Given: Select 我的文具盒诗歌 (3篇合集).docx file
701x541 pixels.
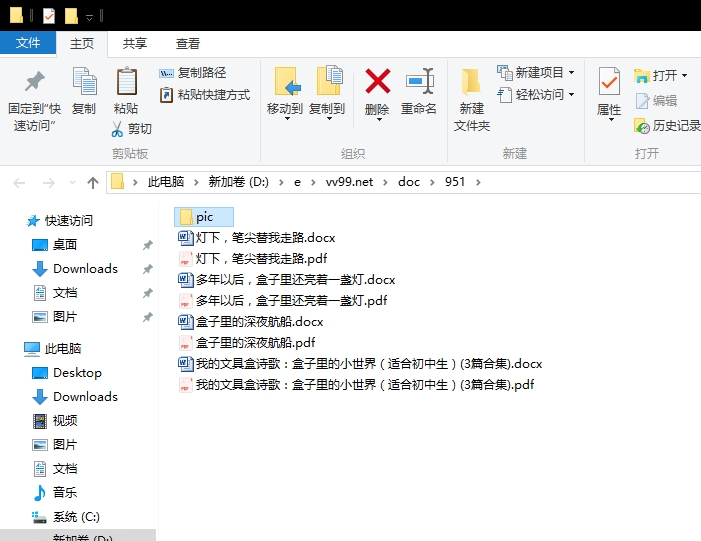Looking at the screenshot, I should click(x=360, y=363).
